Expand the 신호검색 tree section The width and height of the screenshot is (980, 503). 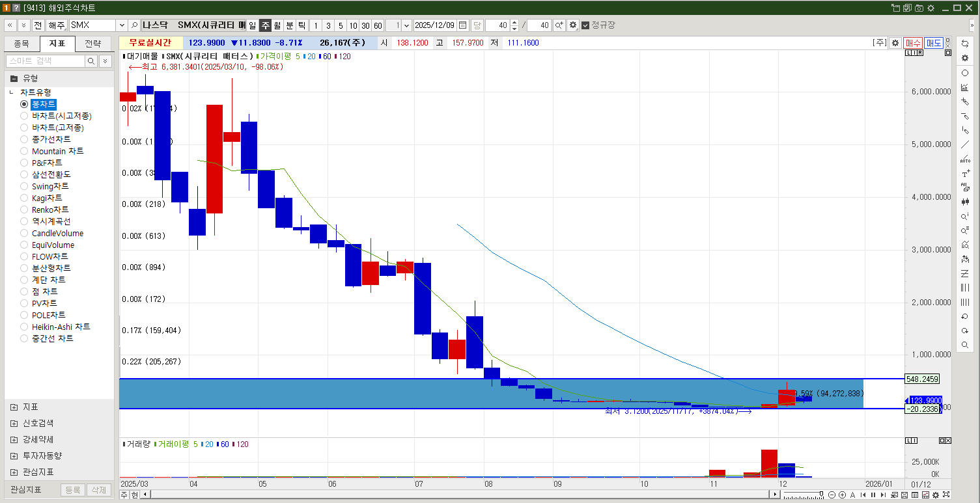[14, 423]
